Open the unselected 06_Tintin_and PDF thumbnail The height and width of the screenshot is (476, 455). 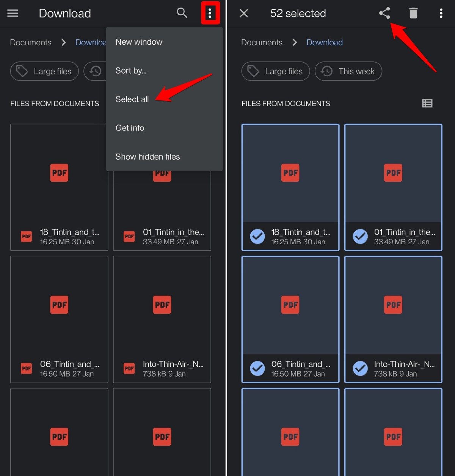pos(59,305)
